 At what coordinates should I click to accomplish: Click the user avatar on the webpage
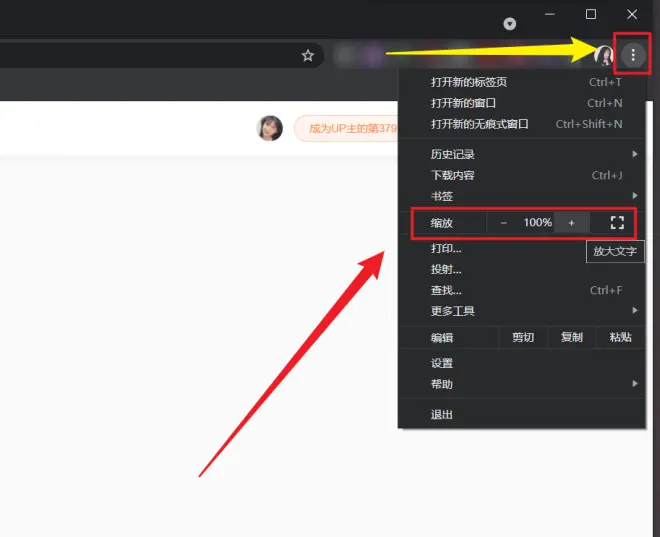[x=269, y=128]
